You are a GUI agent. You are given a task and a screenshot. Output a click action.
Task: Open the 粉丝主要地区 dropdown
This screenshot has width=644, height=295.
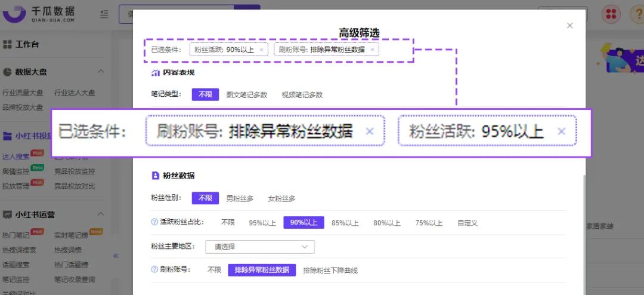click(259, 247)
